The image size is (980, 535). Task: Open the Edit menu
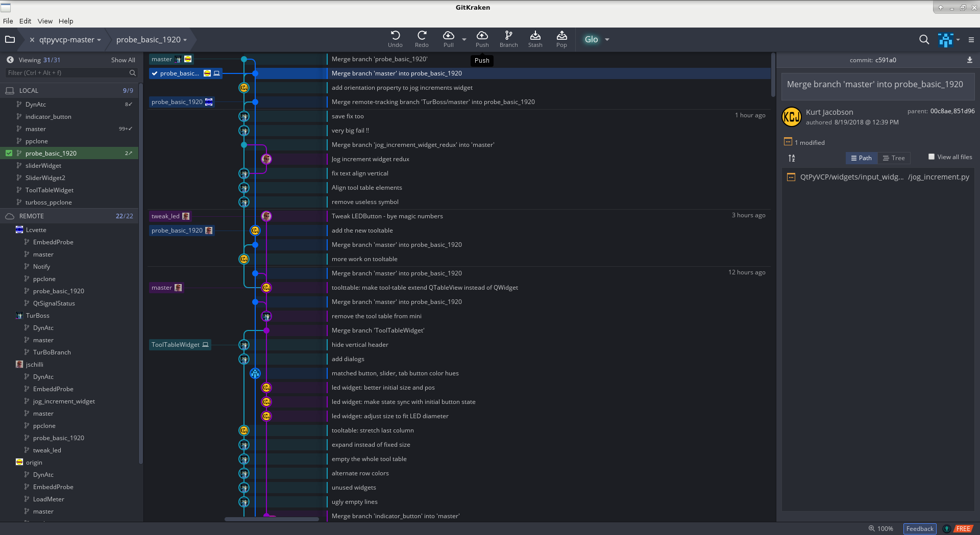[x=25, y=21]
